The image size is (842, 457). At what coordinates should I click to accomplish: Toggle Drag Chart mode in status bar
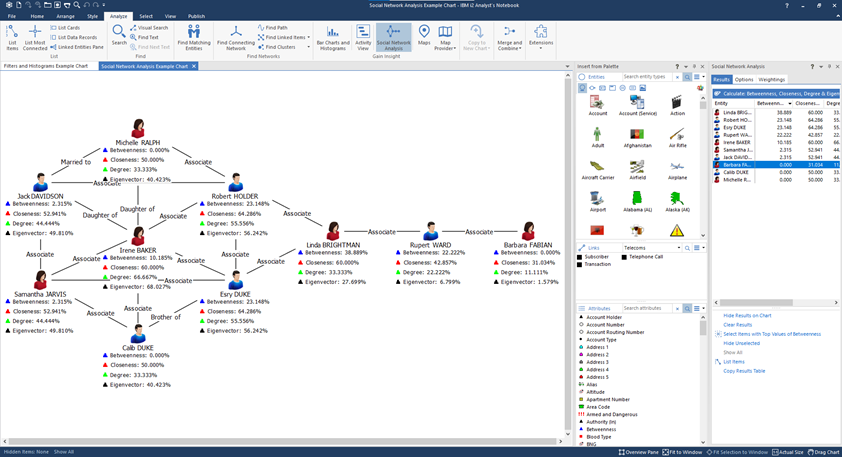click(x=823, y=452)
